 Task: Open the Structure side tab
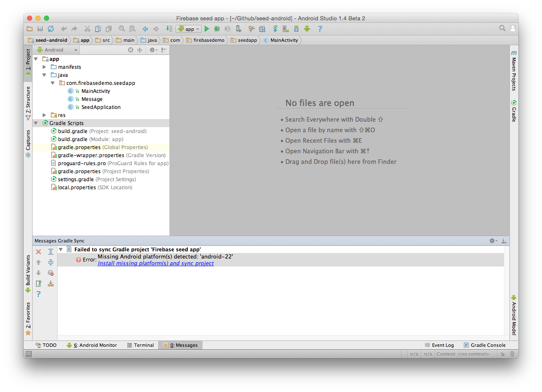click(x=28, y=103)
